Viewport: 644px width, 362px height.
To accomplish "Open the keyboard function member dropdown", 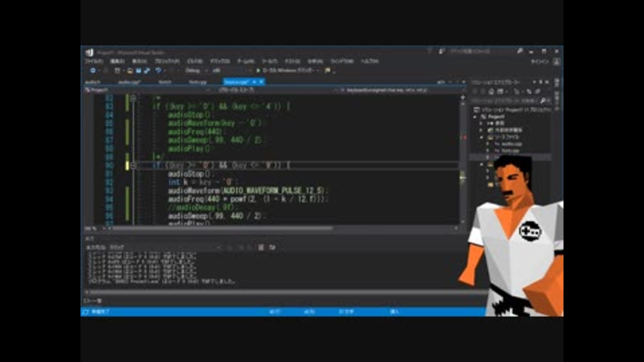I will tap(402, 90).
